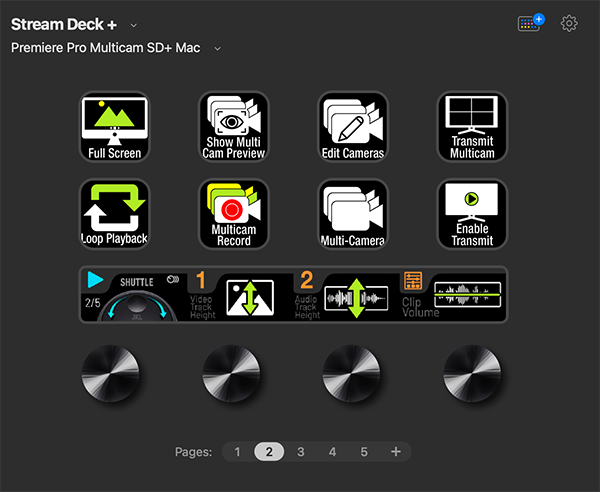Select the Audio Track Height touch strip section
This screenshot has width=600, height=492.
346,295
